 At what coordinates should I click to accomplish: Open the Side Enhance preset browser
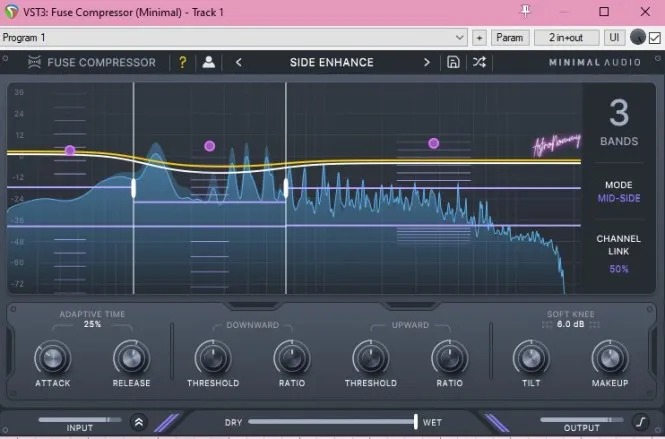coord(331,62)
